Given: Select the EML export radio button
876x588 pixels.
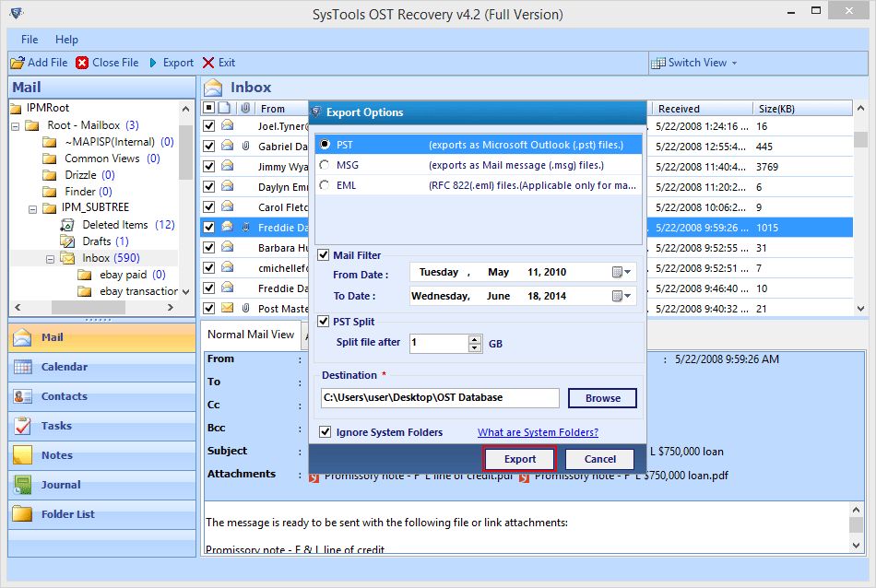Looking at the screenshot, I should click(325, 185).
